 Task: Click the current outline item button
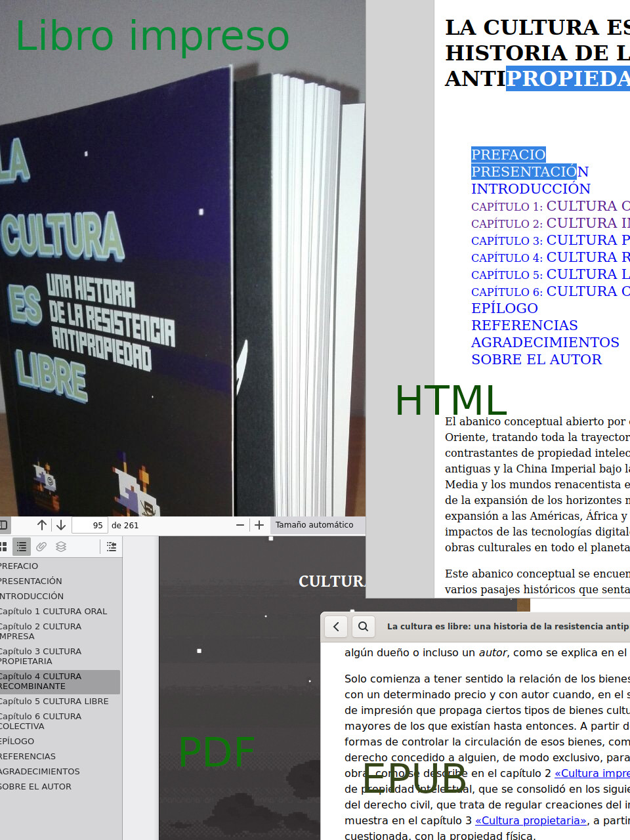click(x=112, y=547)
